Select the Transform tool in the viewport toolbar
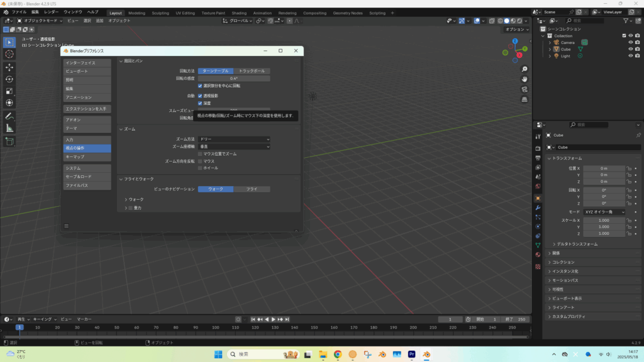Viewport: 644px width, 362px height. [9, 103]
